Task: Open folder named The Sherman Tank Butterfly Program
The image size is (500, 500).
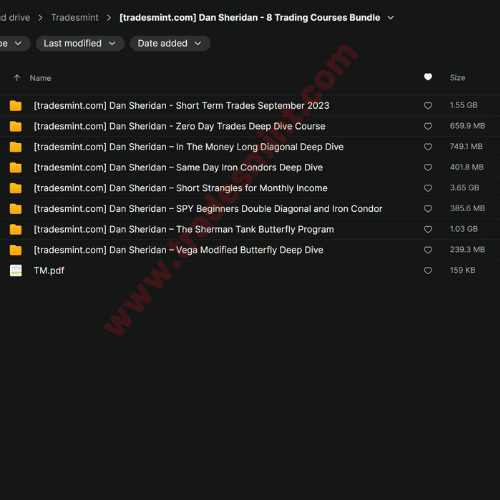Action: 184,230
